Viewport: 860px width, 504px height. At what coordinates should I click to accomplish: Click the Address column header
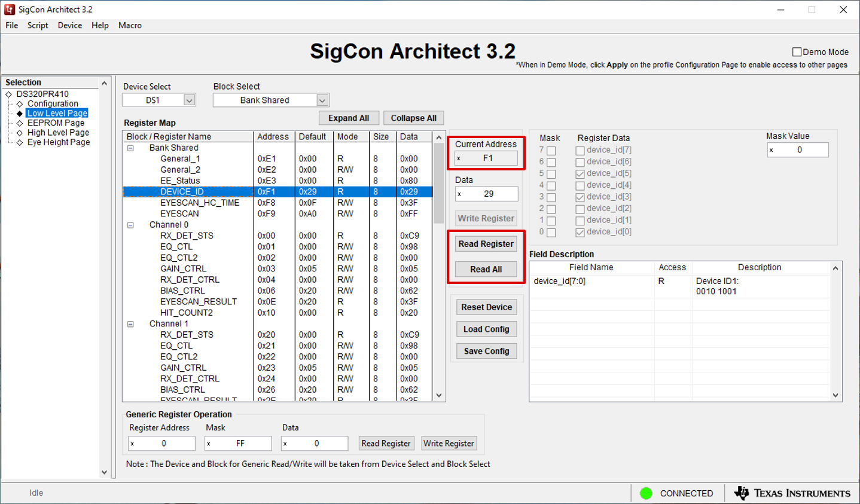[x=275, y=137]
